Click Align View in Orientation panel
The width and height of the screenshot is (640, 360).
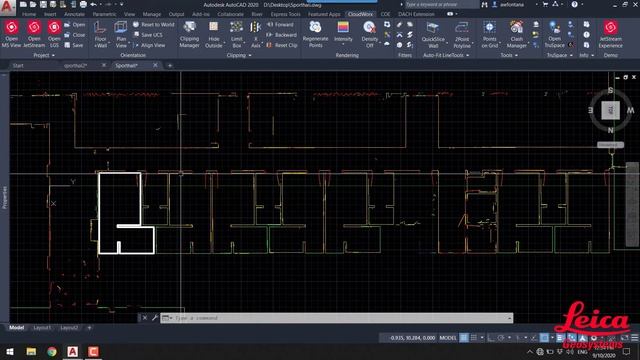(149, 45)
